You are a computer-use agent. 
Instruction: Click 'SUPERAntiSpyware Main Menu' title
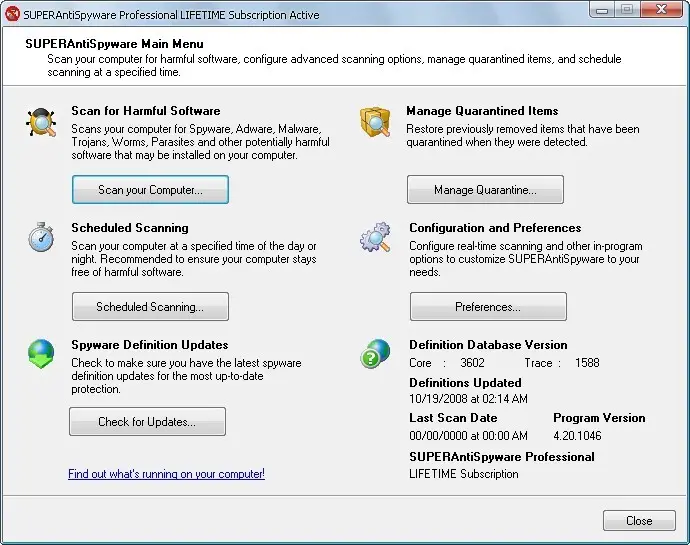(114, 44)
